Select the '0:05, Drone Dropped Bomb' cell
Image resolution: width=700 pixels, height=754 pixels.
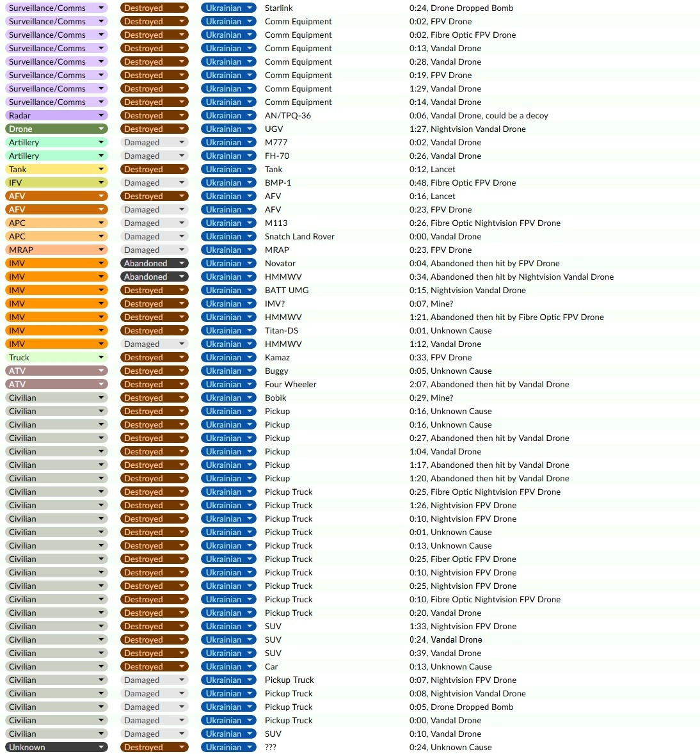point(461,707)
